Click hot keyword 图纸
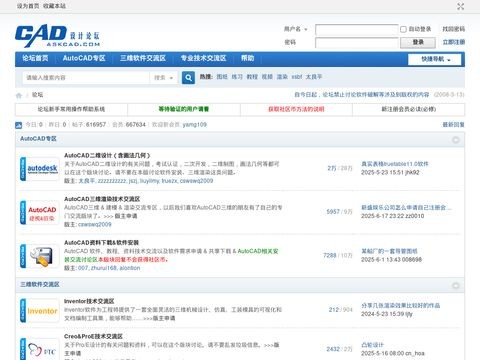480x360 pixels. pyautogui.click(x=222, y=77)
